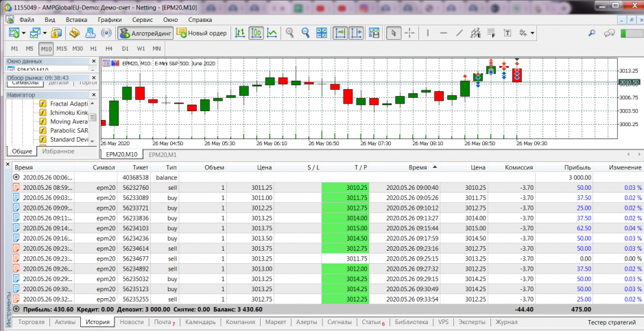The width and height of the screenshot is (644, 331).
Task: Click profit value 62.50 in history
Action: [x=583, y=228]
